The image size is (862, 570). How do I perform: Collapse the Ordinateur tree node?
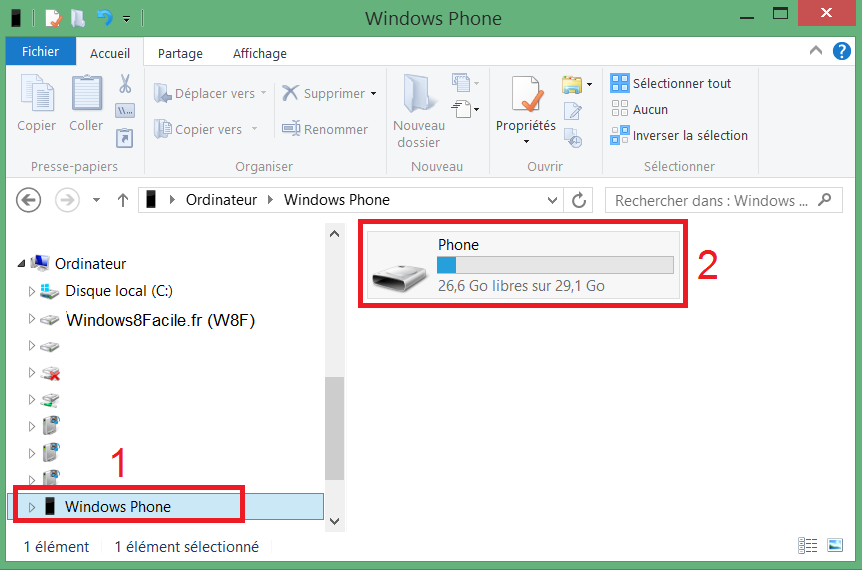point(21,264)
